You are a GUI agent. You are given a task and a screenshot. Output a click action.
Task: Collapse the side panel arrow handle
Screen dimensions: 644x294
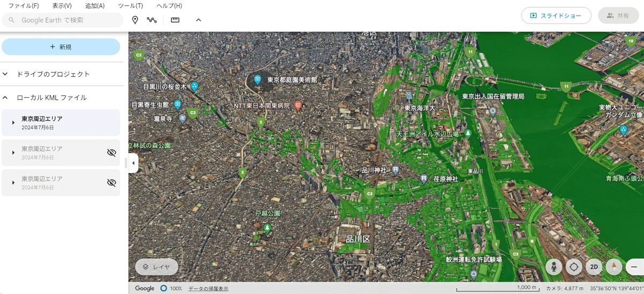click(x=133, y=163)
